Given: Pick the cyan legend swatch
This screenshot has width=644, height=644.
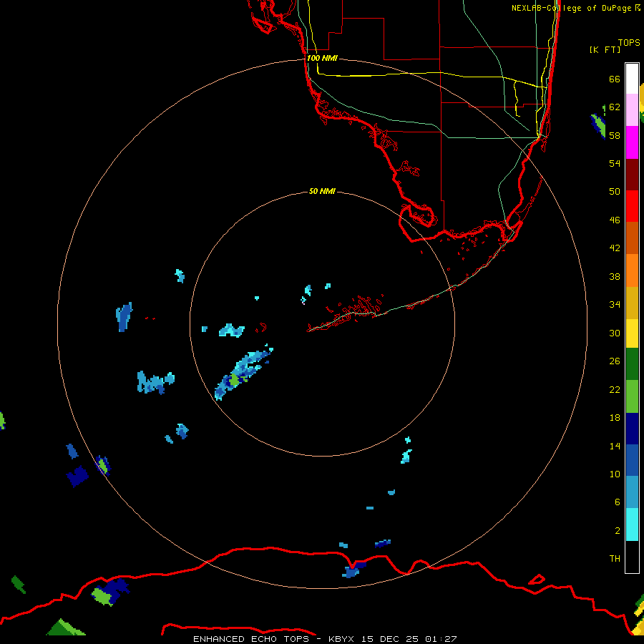Looking at the screenshot, I should (632, 525).
